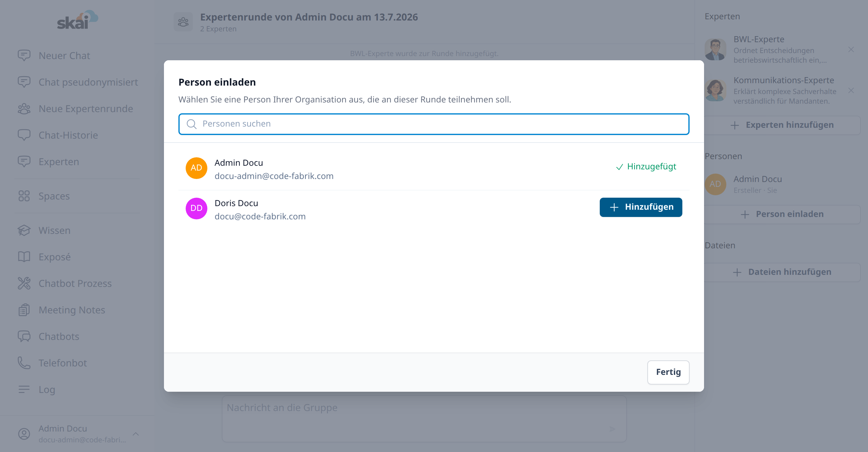Open Neue Expertenrunde group icon

(24, 109)
